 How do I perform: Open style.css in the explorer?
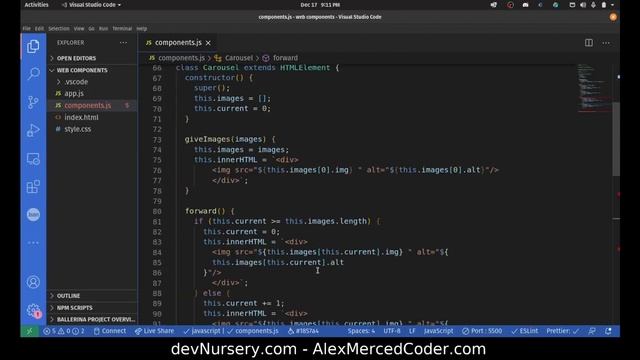point(78,129)
